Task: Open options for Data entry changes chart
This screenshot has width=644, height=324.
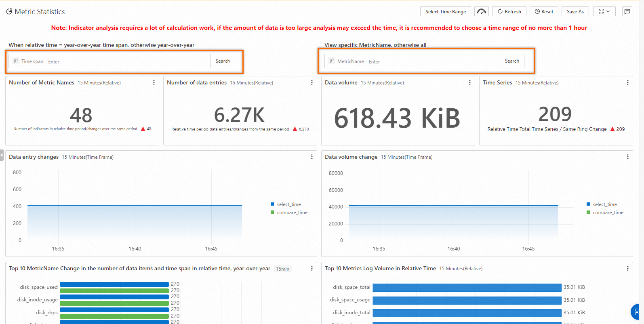Action: tap(312, 157)
